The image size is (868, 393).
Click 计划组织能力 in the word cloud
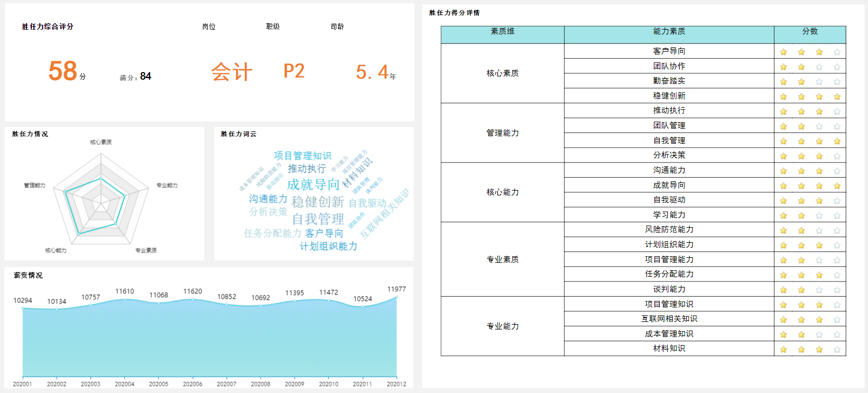[328, 247]
